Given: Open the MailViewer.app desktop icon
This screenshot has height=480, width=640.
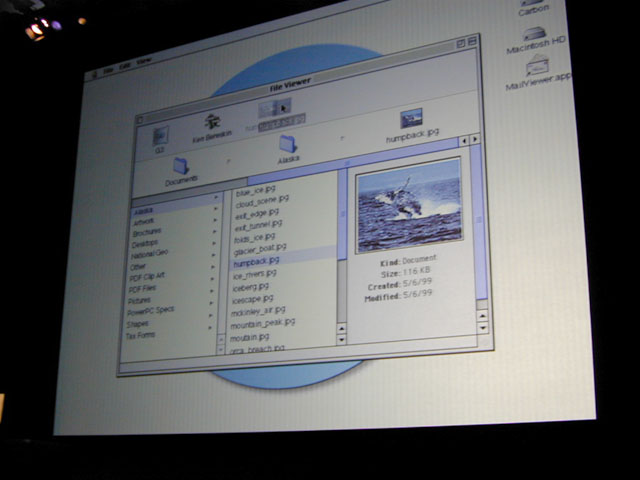Looking at the screenshot, I should pos(538,70).
